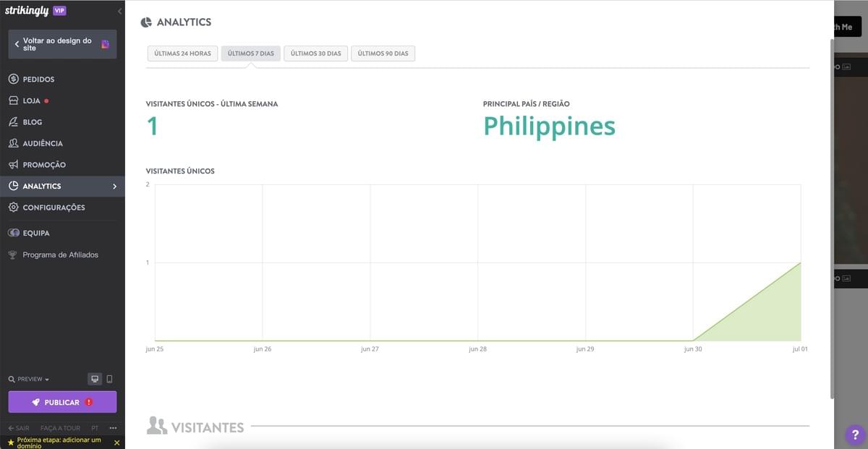Click the jun 25 axis label

tap(155, 348)
